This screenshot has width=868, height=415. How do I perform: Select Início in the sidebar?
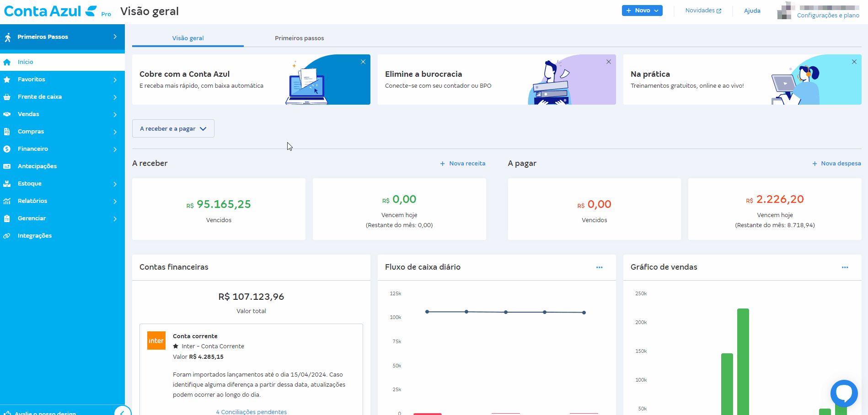click(x=62, y=62)
